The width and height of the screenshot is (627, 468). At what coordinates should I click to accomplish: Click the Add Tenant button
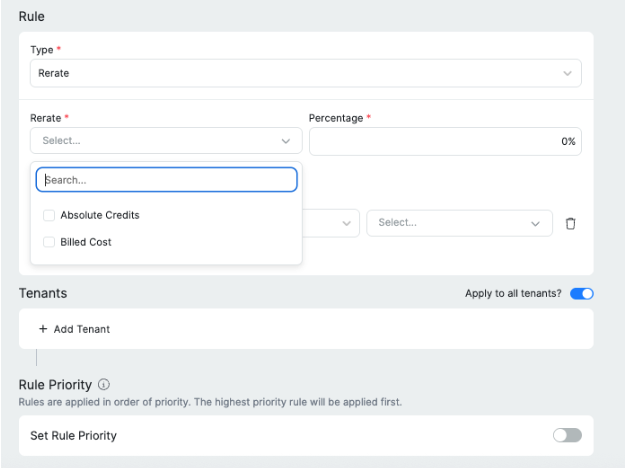[74, 329]
